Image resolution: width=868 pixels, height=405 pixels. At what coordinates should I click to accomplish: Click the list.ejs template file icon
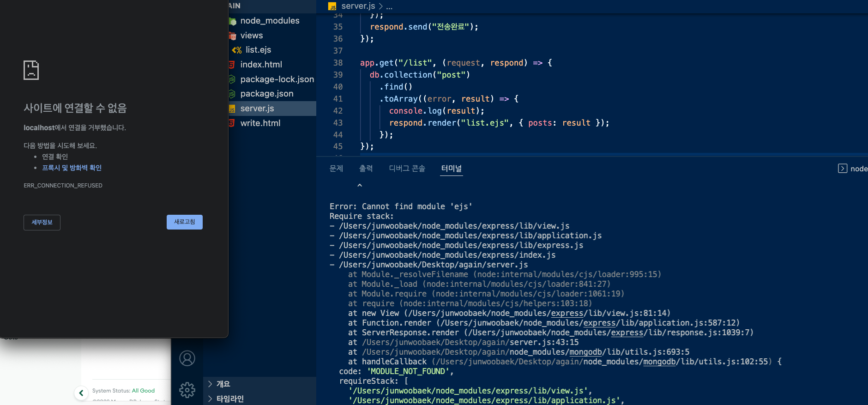[x=237, y=50]
